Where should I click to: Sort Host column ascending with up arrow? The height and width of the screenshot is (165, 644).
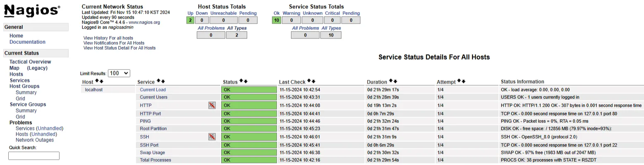click(x=97, y=81)
